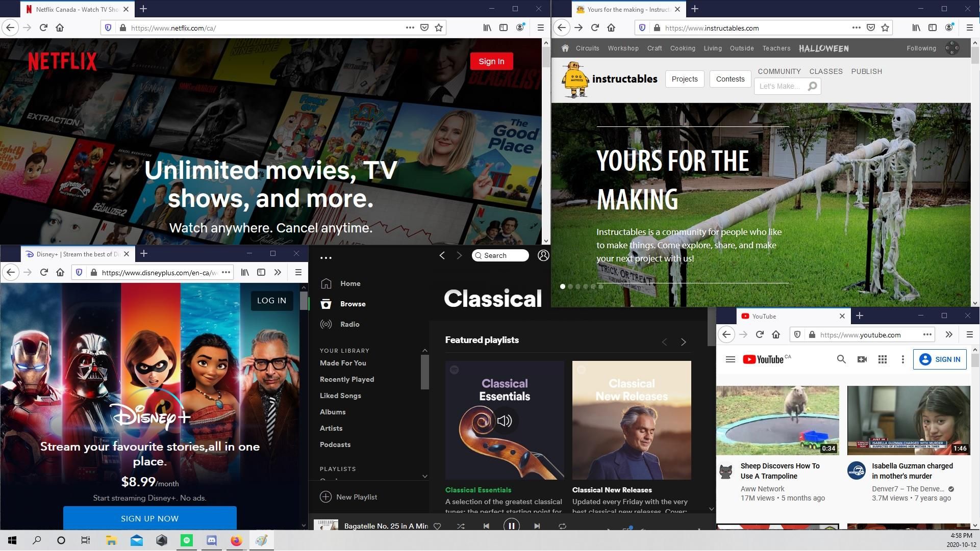Select Liked Songs in Your Library
Image resolution: width=980 pixels, height=551 pixels.
tap(340, 396)
